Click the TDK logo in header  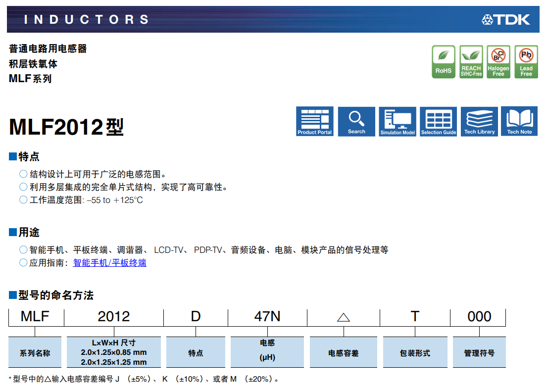click(506, 19)
